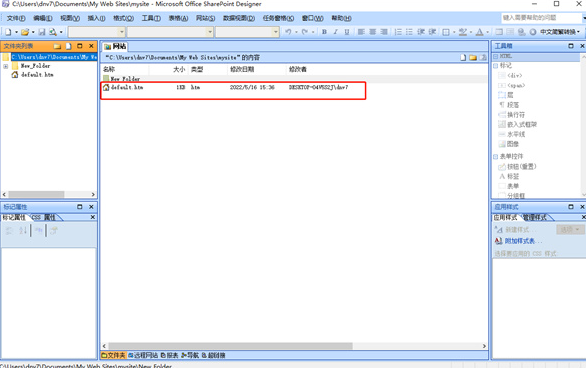Open the 网站(S) menu

[x=205, y=18]
